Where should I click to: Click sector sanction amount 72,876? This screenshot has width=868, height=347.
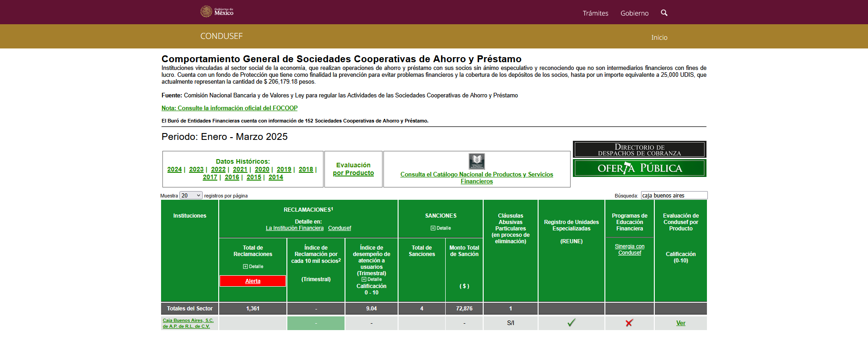coord(464,309)
